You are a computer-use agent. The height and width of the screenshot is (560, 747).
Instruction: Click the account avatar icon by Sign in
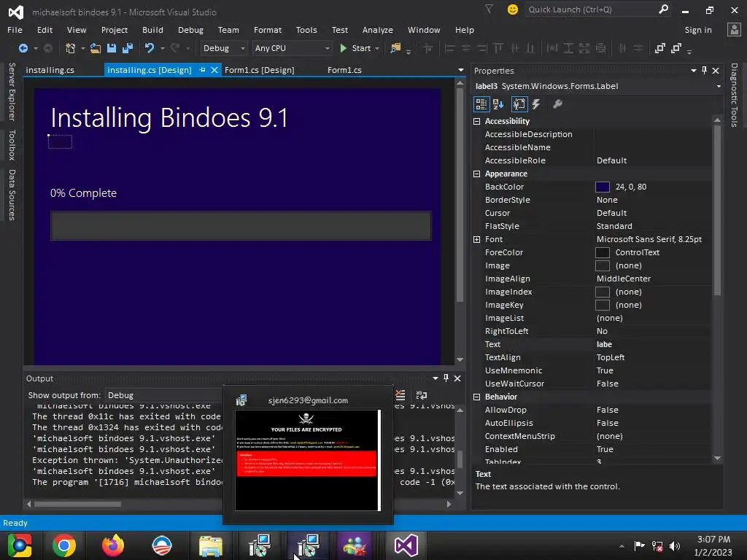tap(734, 29)
